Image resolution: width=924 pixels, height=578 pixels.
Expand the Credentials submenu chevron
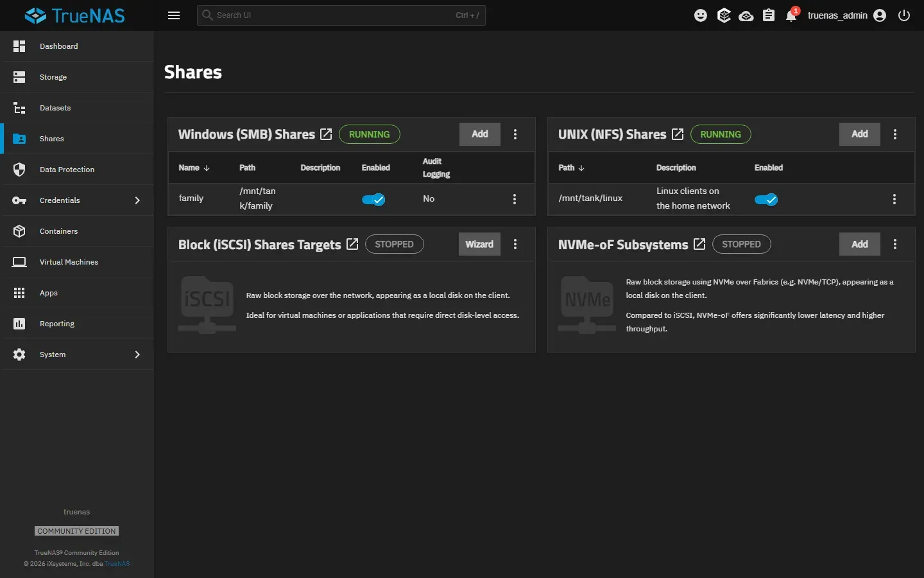coord(137,200)
